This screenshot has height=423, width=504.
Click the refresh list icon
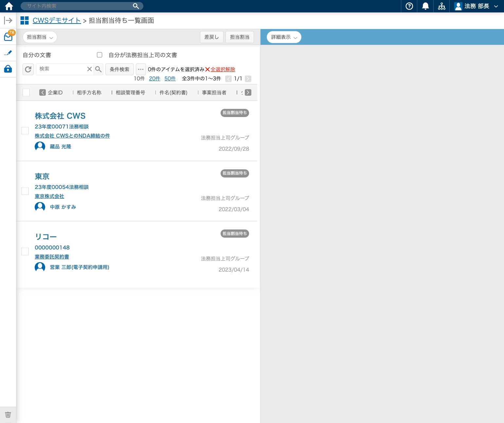tap(28, 69)
